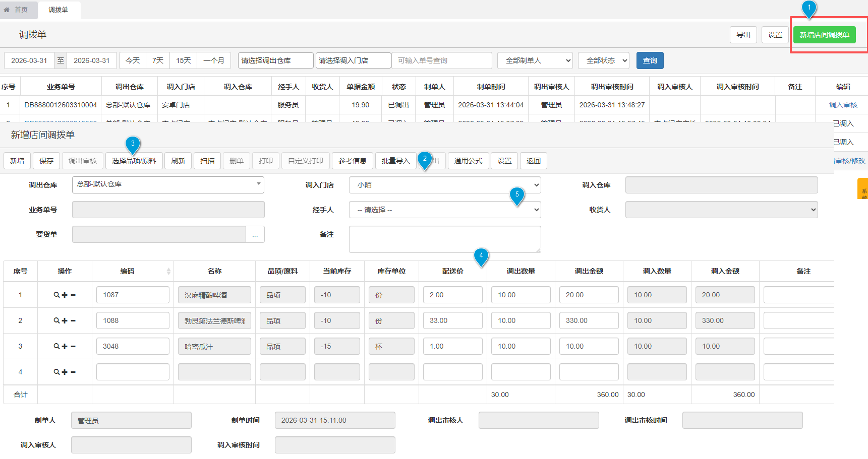Sort the table by 编码 column arrows
This screenshot has width=868, height=459.
coord(168,272)
